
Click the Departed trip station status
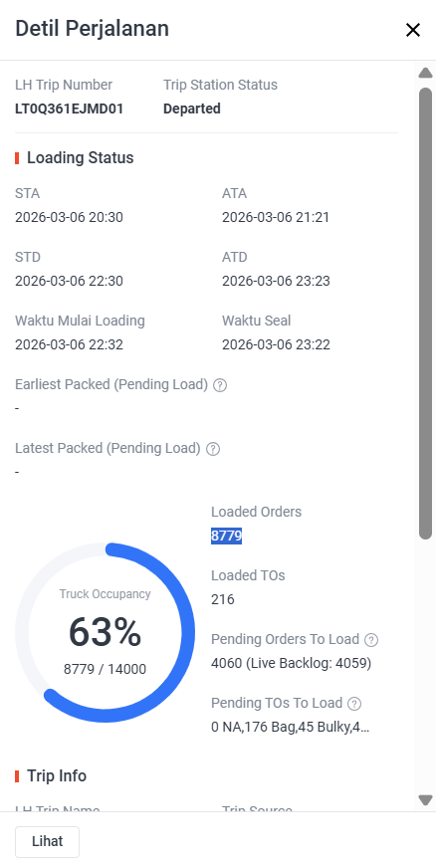191,108
